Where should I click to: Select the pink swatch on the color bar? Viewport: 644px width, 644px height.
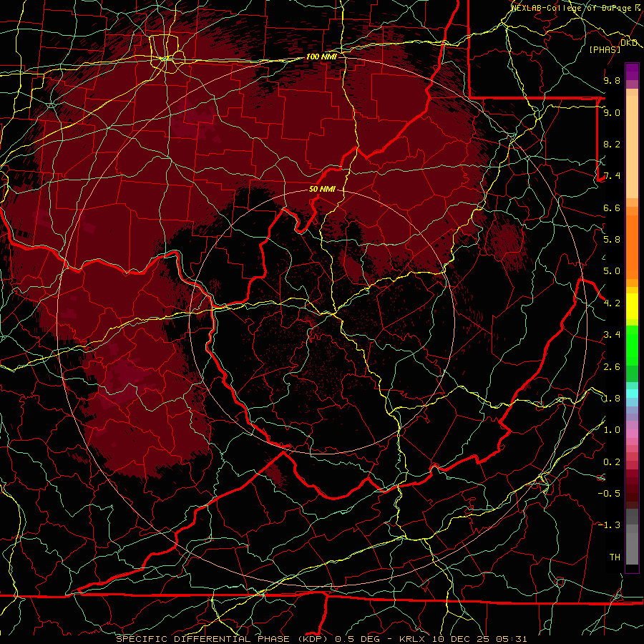632,434
